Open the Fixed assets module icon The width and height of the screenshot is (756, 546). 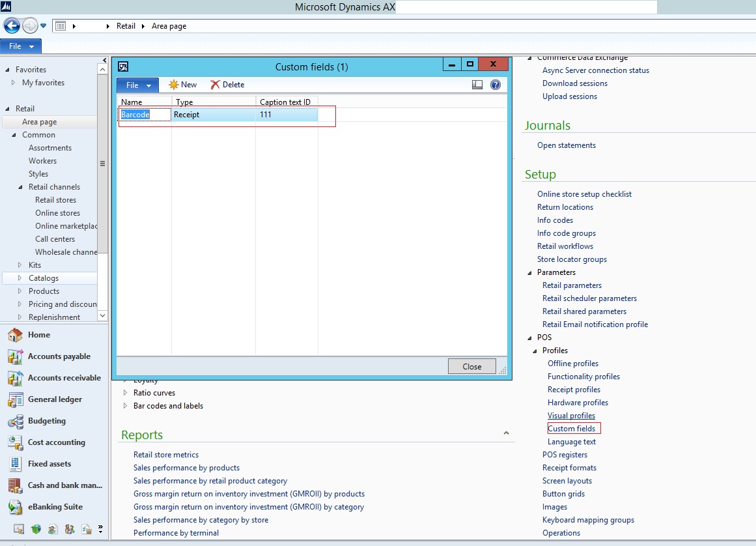(x=16, y=464)
